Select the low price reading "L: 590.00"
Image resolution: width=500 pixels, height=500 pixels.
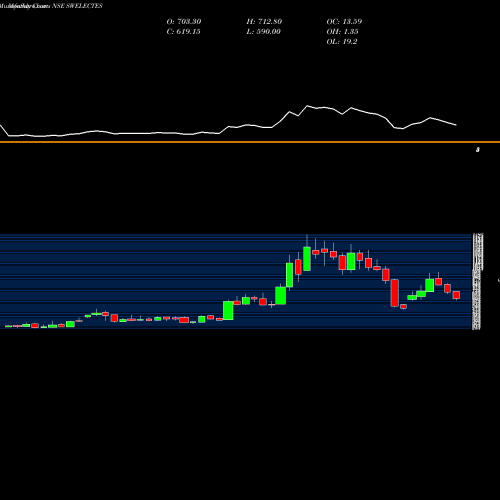(263, 32)
